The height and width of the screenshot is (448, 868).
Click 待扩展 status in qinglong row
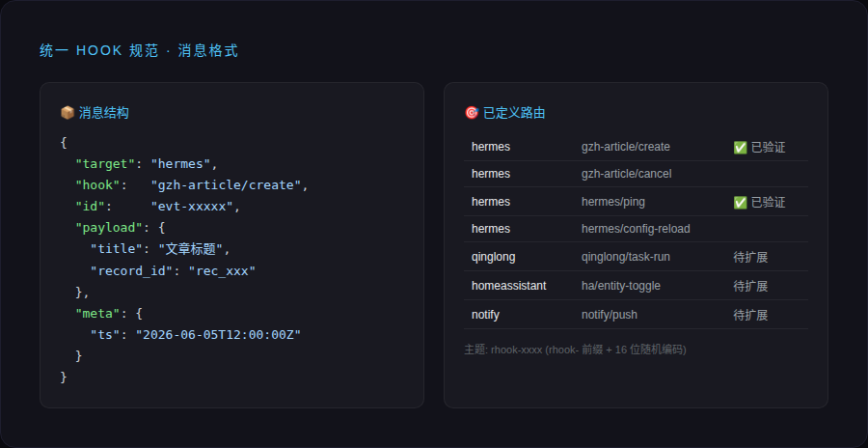750,257
